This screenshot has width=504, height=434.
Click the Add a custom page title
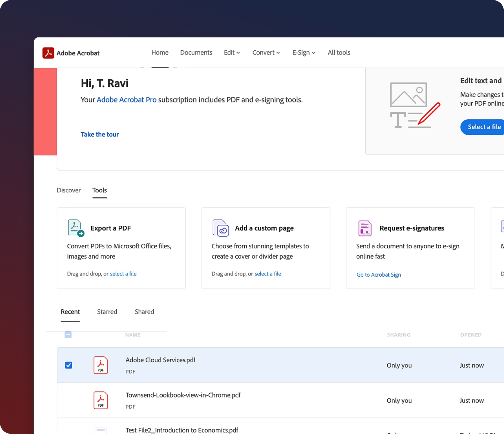(264, 228)
